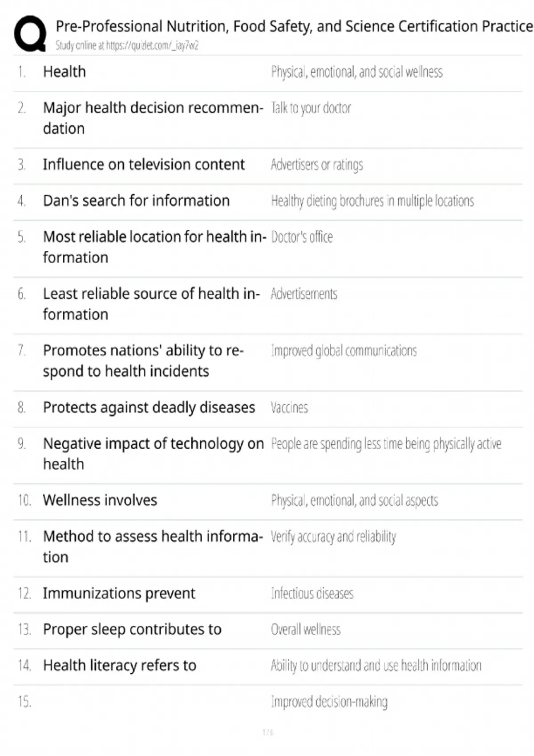Image resolution: width=534 pixels, height=756 pixels.
Task: Click 'Dan's search for information' term
Action: click(136, 201)
